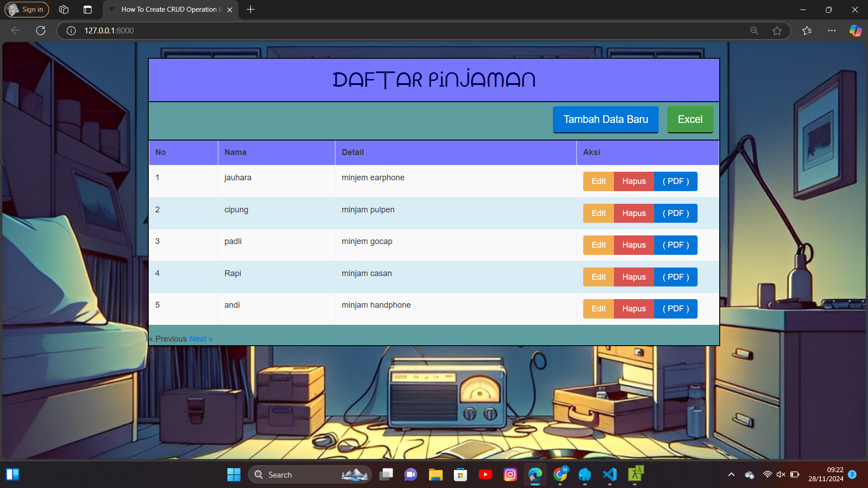
Task: Open the Favorites list icon
Action: tap(807, 30)
